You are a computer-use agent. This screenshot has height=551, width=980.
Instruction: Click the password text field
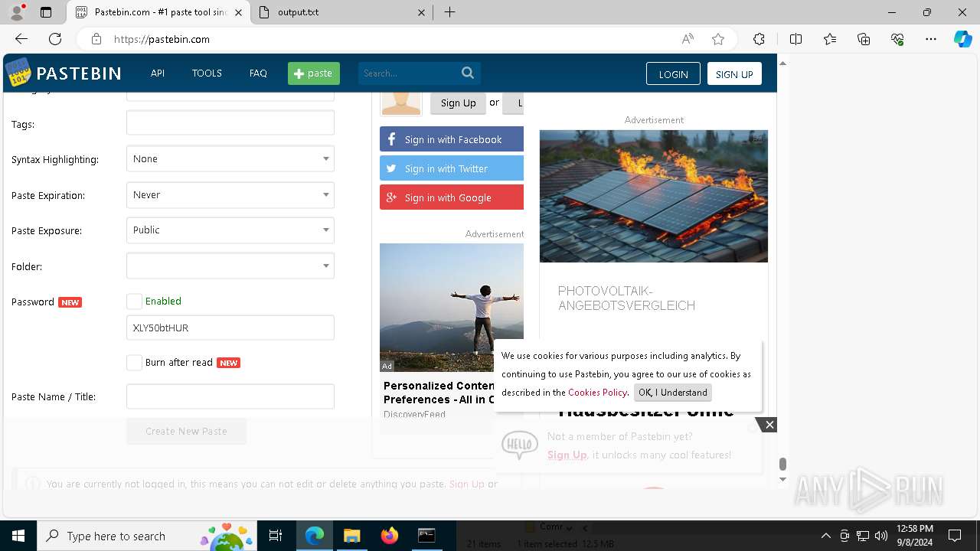coord(230,328)
